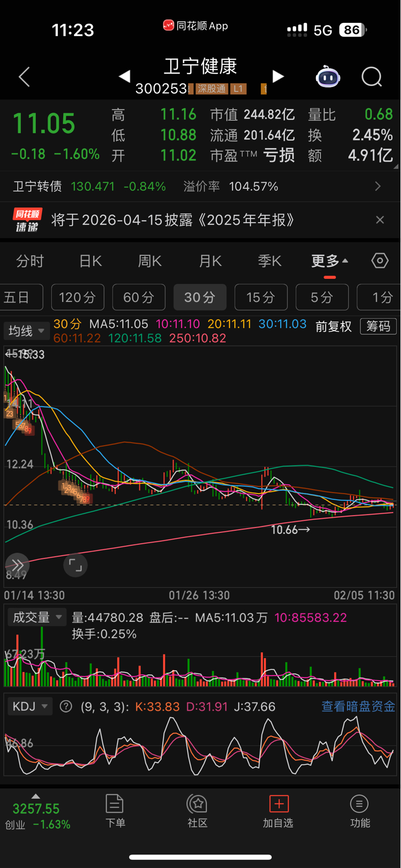Go back with the left chevron

[x=25, y=77]
